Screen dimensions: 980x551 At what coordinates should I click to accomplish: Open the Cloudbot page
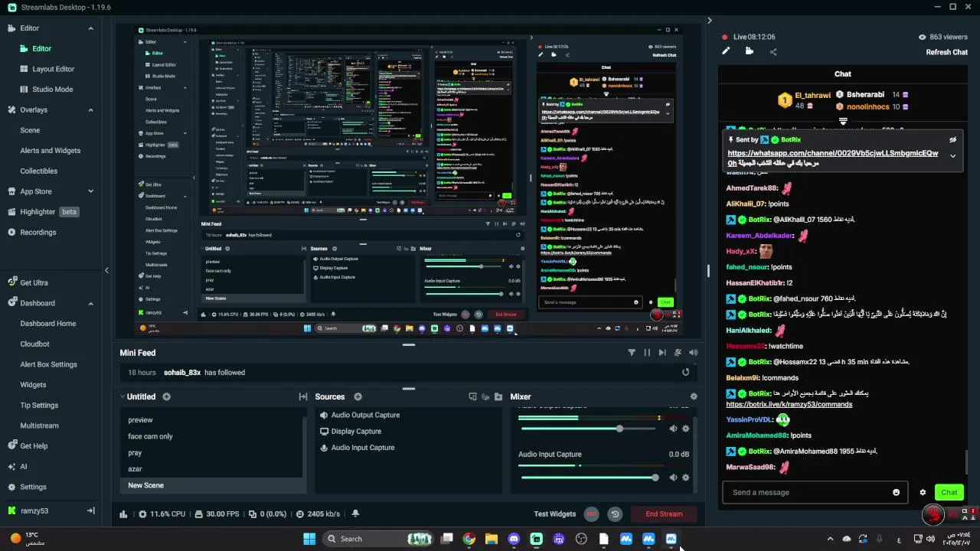[x=34, y=344]
